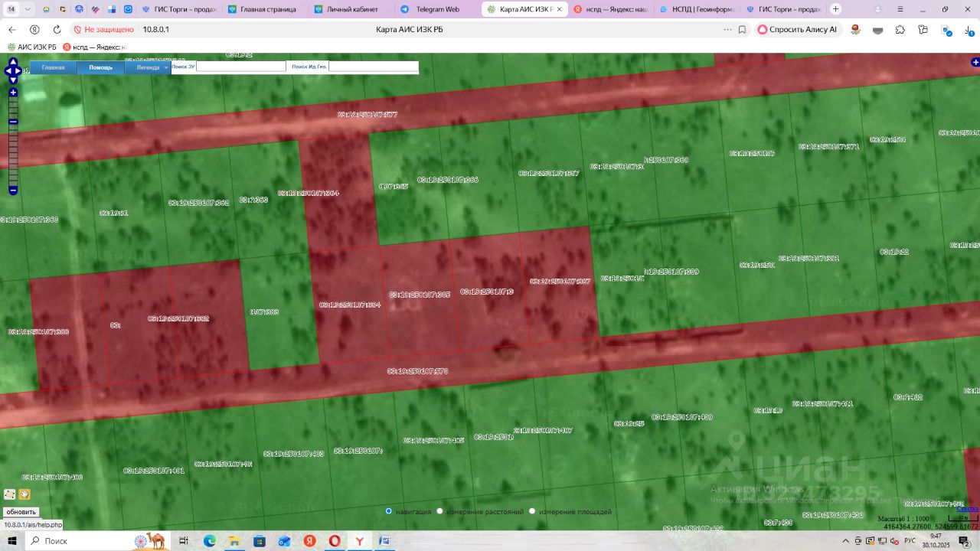Screen dimensions: 980x551
Task: Switch keyboard language via РУС indicator
Action: pyautogui.click(x=910, y=541)
